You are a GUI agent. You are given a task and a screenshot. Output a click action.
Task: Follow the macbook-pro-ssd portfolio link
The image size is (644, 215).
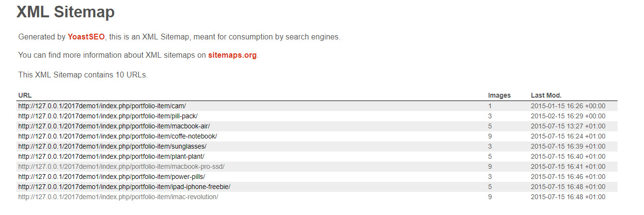(121, 166)
